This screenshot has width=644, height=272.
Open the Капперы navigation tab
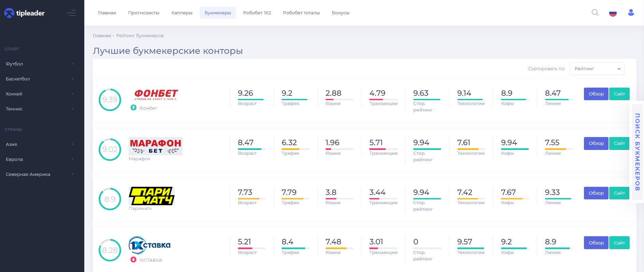click(182, 13)
